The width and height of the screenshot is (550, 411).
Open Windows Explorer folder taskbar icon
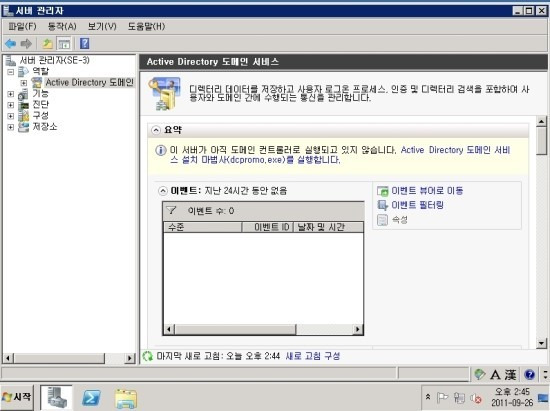[x=126, y=398]
